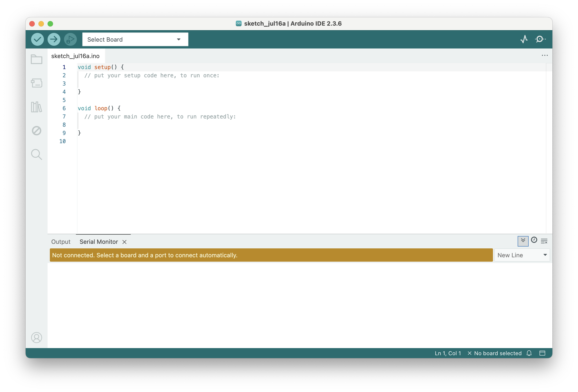The height and width of the screenshot is (392, 578).
Task: Click the red close window button
Action: [x=32, y=24]
